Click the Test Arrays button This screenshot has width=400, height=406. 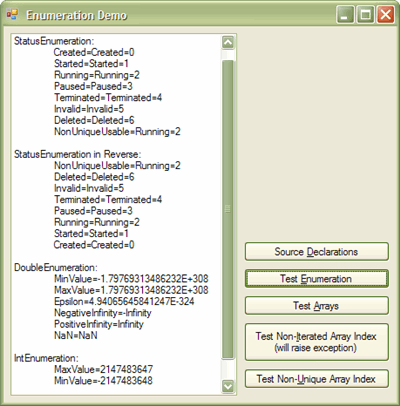tap(317, 306)
